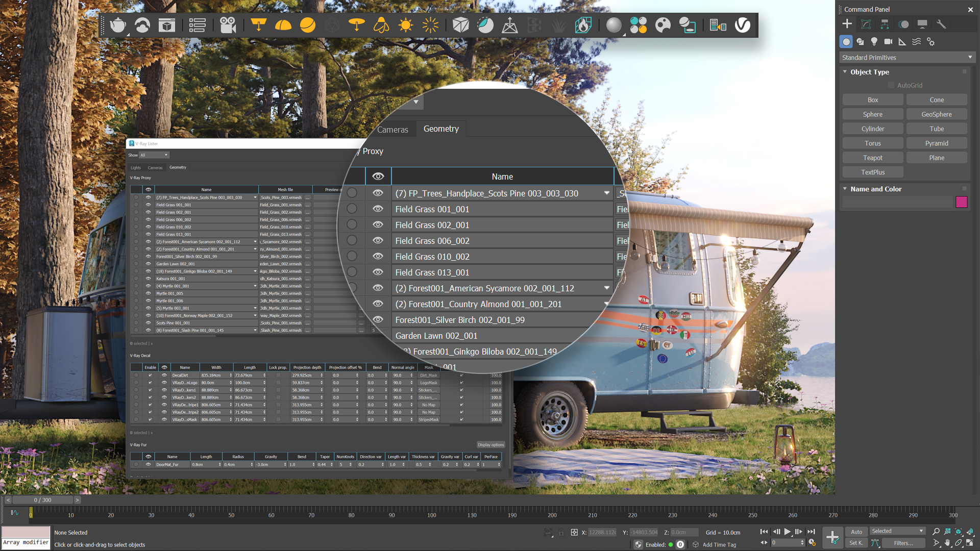Click the gray sphere material icon
This screenshot has width=980, height=551.
pyautogui.click(x=614, y=25)
